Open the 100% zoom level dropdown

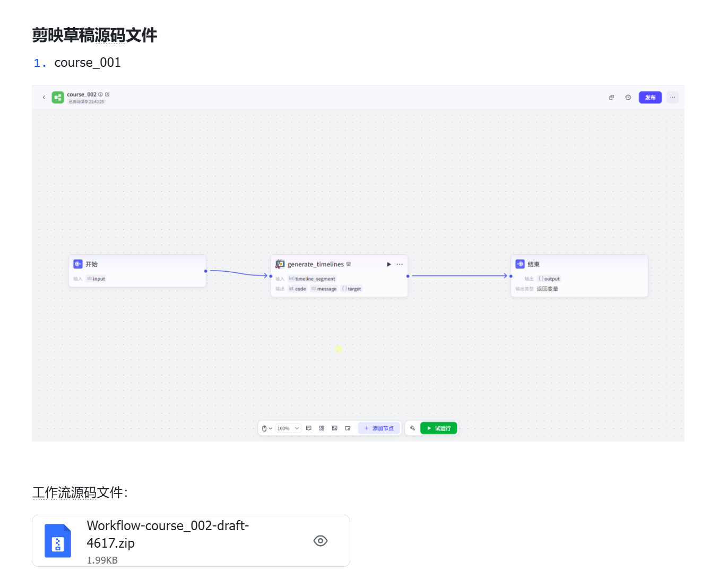pyautogui.click(x=288, y=428)
